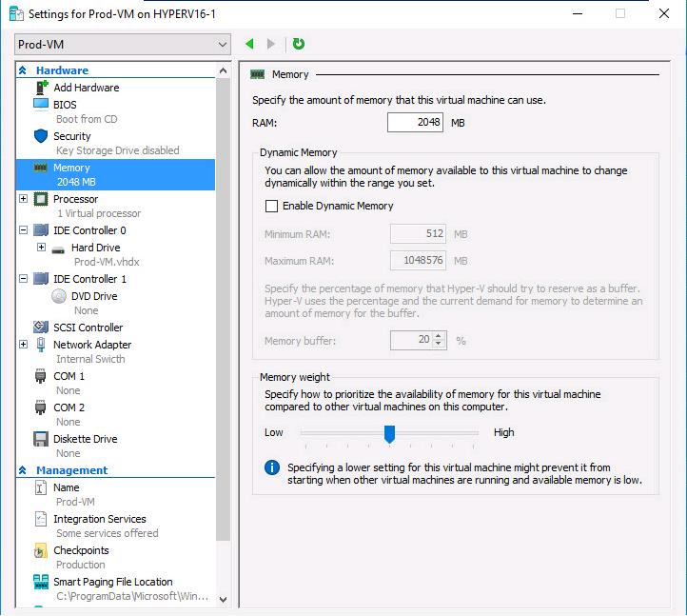Image resolution: width=687 pixels, height=616 pixels.
Task: Click the hardware list scroll up arrow
Action: click(223, 70)
